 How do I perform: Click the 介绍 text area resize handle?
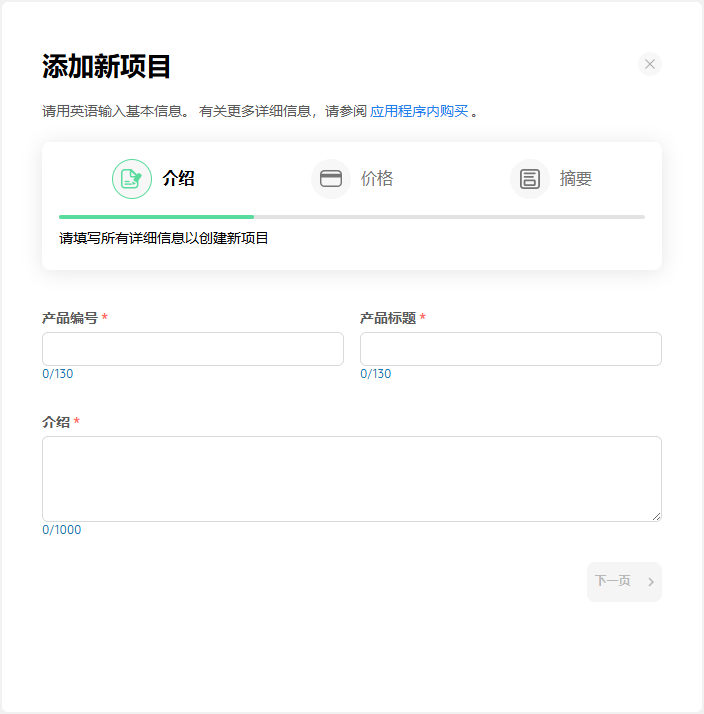click(656, 516)
